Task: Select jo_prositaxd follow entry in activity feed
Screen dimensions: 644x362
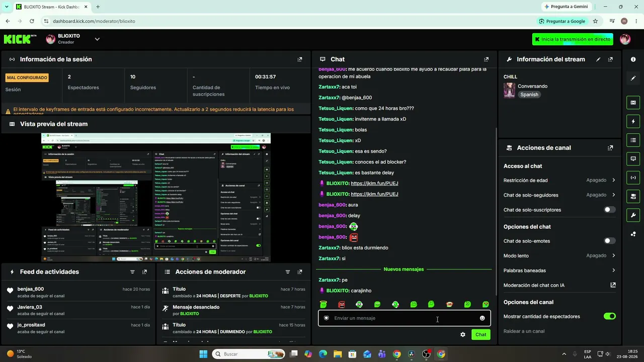Action: (x=78, y=328)
